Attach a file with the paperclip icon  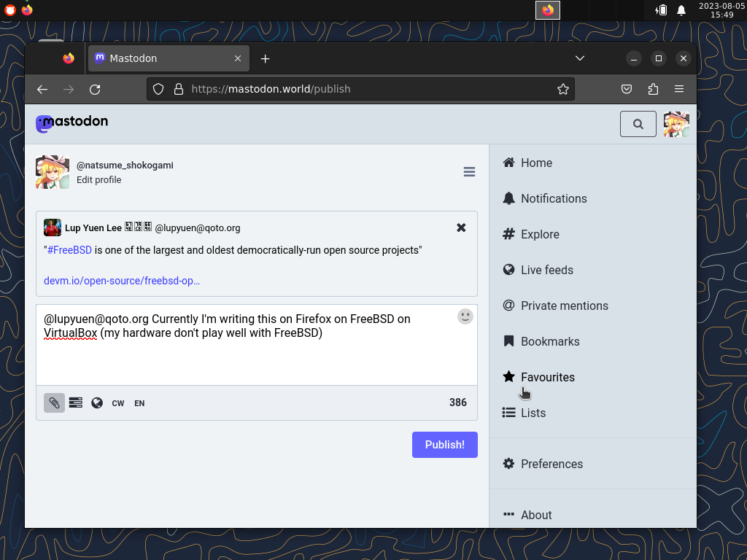tap(54, 402)
